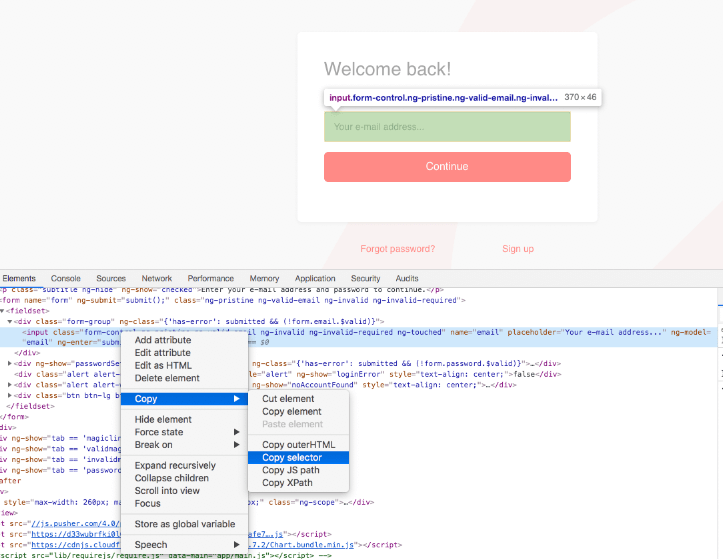Switch to the Memory tab
Image resolution: width=723 pixels, height=559 pixels.
pos(264,279)
